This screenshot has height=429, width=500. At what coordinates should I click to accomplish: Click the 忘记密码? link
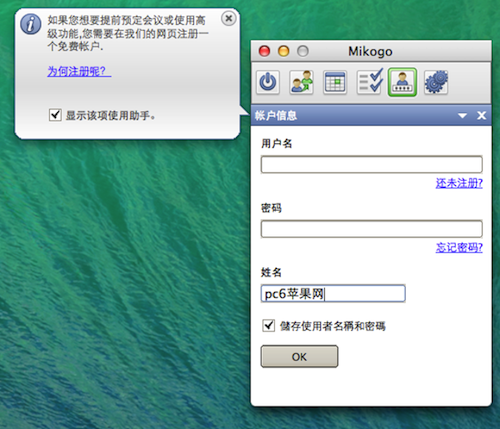click(x=459, y=247)
